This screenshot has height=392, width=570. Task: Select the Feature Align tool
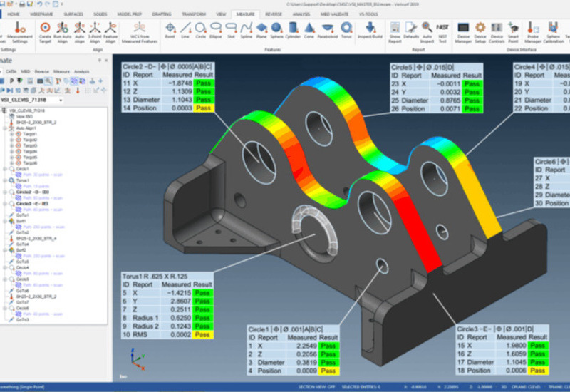pos(110,33)
